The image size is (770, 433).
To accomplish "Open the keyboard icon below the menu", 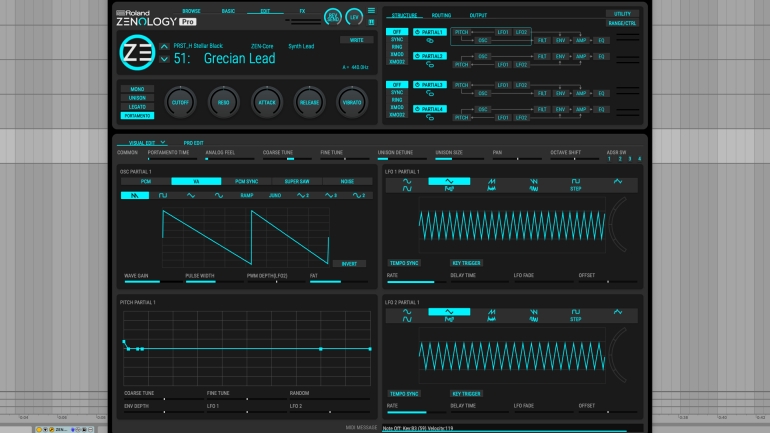I will pyautogui.click(x=371, y=22).
